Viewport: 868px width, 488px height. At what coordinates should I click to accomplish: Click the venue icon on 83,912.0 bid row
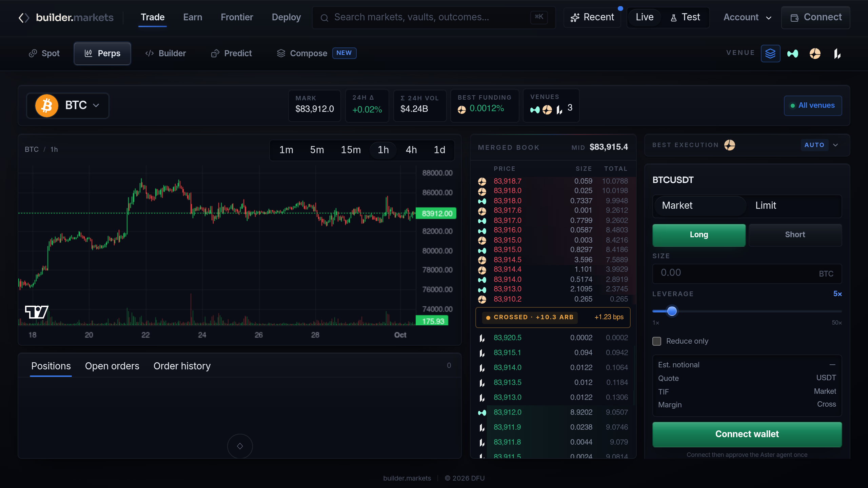coord(482,413)
